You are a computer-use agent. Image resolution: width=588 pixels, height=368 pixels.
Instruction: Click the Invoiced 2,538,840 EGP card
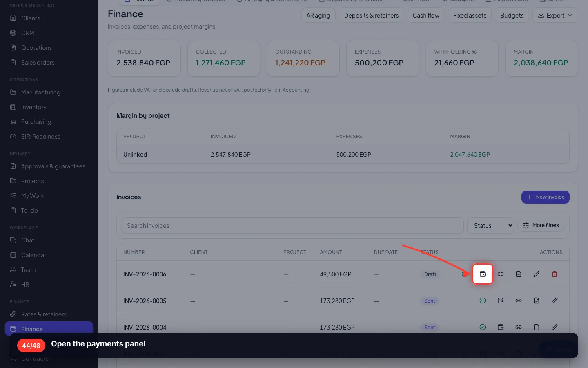(x=144, y=58)
